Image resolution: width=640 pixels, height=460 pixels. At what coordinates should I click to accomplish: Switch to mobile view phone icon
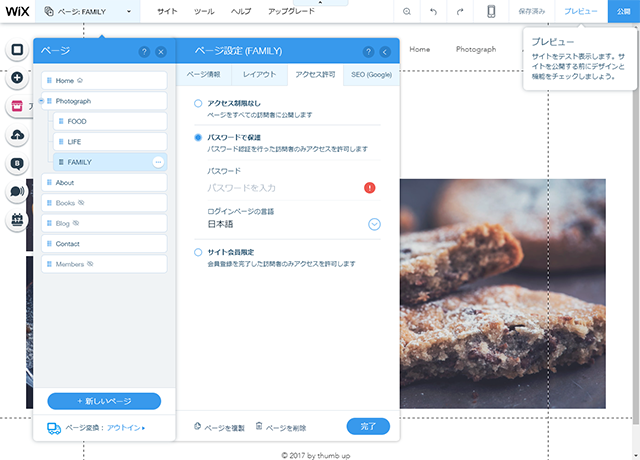click(x=491, y=11)
